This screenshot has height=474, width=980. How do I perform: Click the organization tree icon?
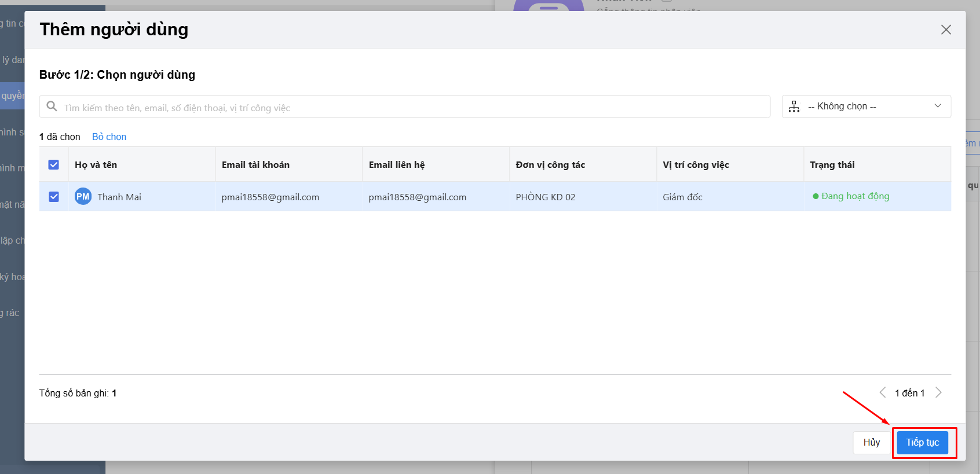pos(794,106)
